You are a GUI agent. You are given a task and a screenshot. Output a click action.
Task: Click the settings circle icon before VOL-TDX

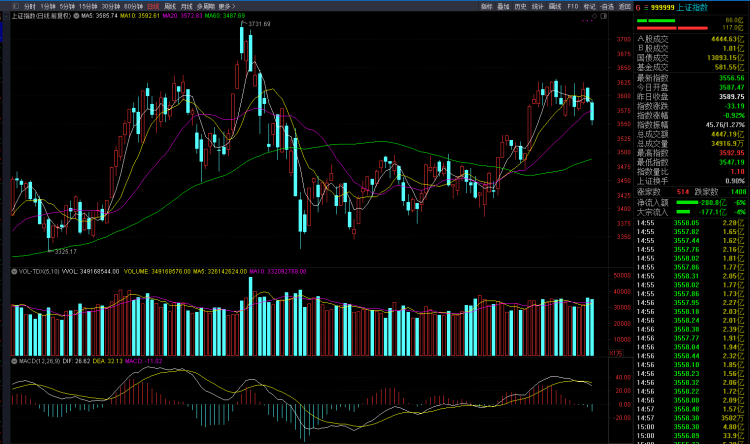pyautogui.click(x=14, y=270)
